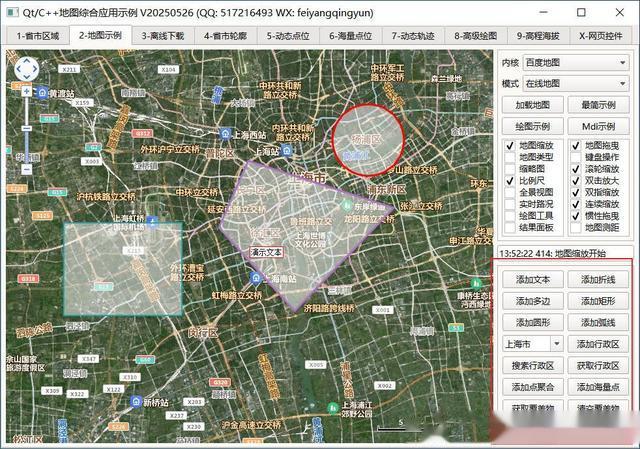Screen dimensions: 640x449
Task: Click the 13:52:22 log message field
Action: click(x=566, y=253)
